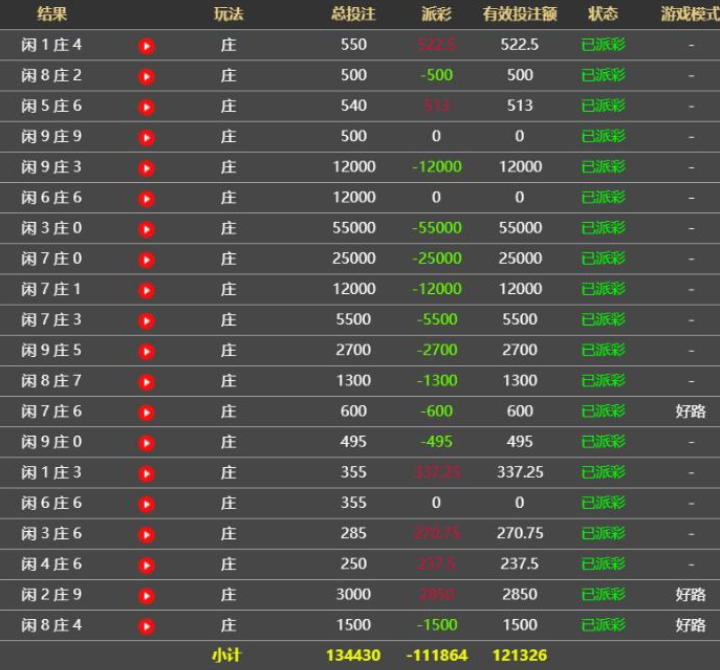Open replay icon for 闲1庄3
This screenshot has width=720, height=670.
[146, 473]
